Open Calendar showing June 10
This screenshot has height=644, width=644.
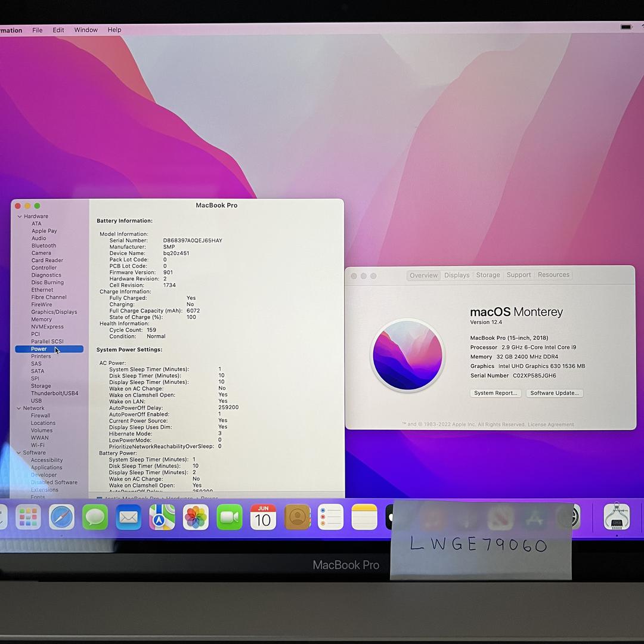(263, 517)
